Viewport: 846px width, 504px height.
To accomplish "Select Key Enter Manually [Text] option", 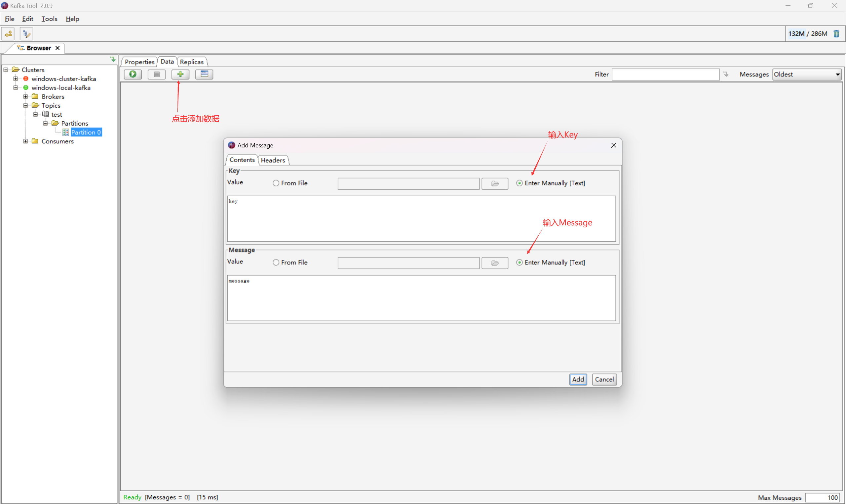I will tap(519, 183).
